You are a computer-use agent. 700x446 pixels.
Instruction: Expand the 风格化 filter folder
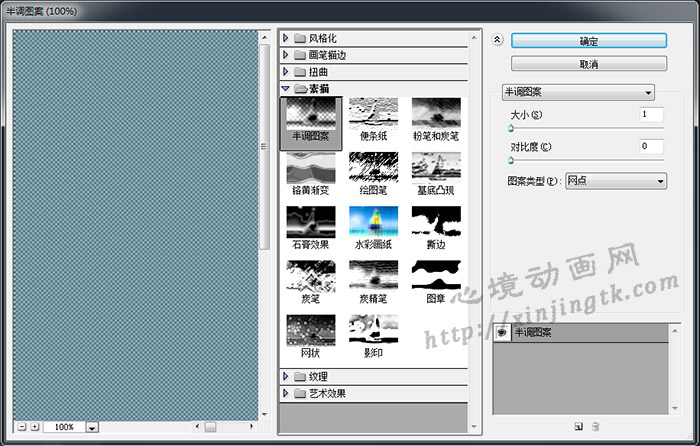tap(286, 38)
